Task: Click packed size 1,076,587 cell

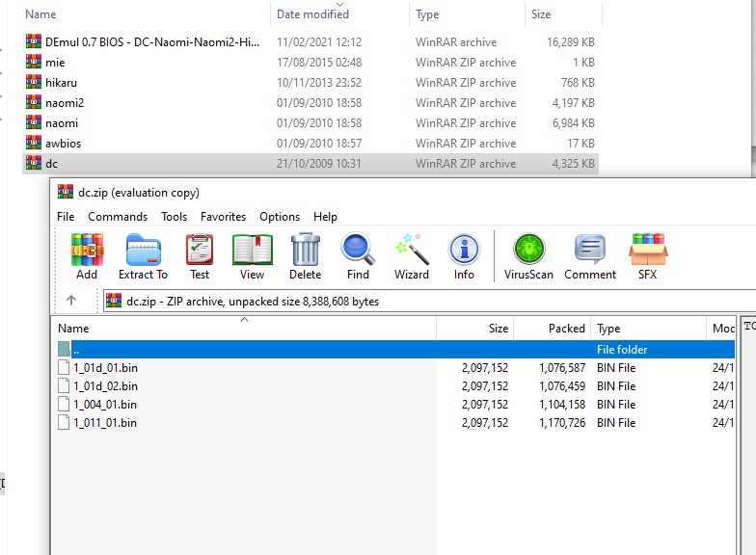Action: (x=562, y=368)
